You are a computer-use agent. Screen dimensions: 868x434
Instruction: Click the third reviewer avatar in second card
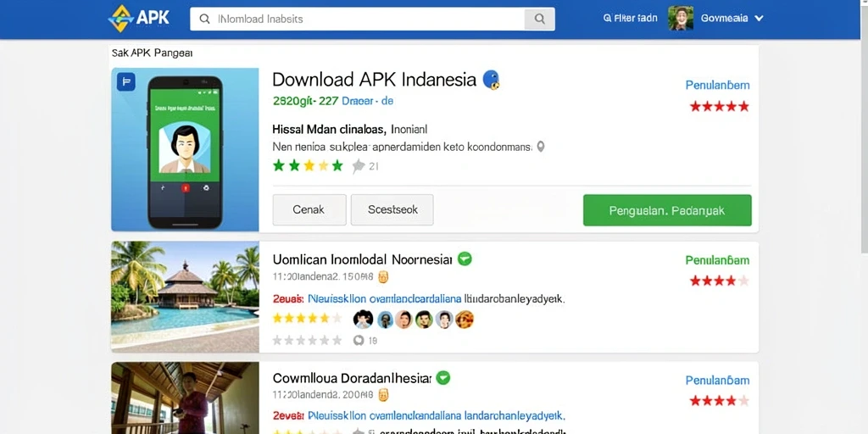(x=403, y=320)
